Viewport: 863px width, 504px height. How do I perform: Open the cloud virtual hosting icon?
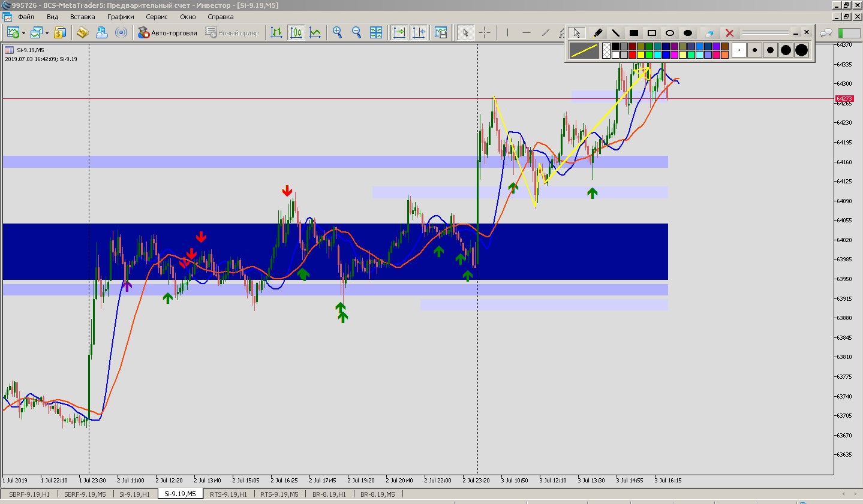pos(102,33)
